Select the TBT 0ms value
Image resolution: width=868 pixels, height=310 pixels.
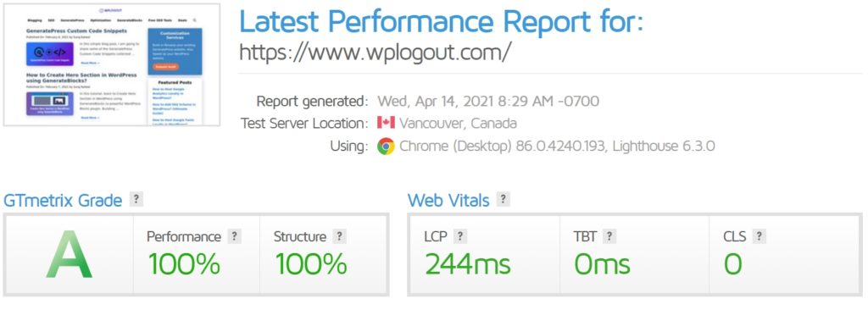click(602, 264)
